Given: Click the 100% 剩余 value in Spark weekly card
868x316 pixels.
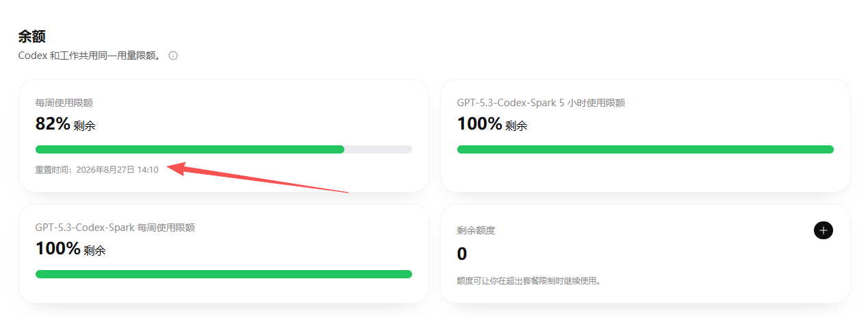Looking at the screenshot, I should point(71,249).
